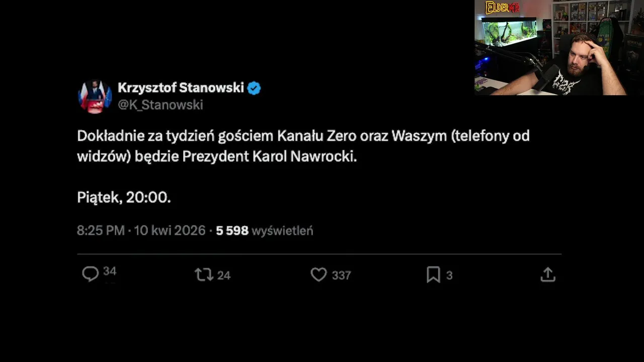Click the 337 likes count

(341, 275)
